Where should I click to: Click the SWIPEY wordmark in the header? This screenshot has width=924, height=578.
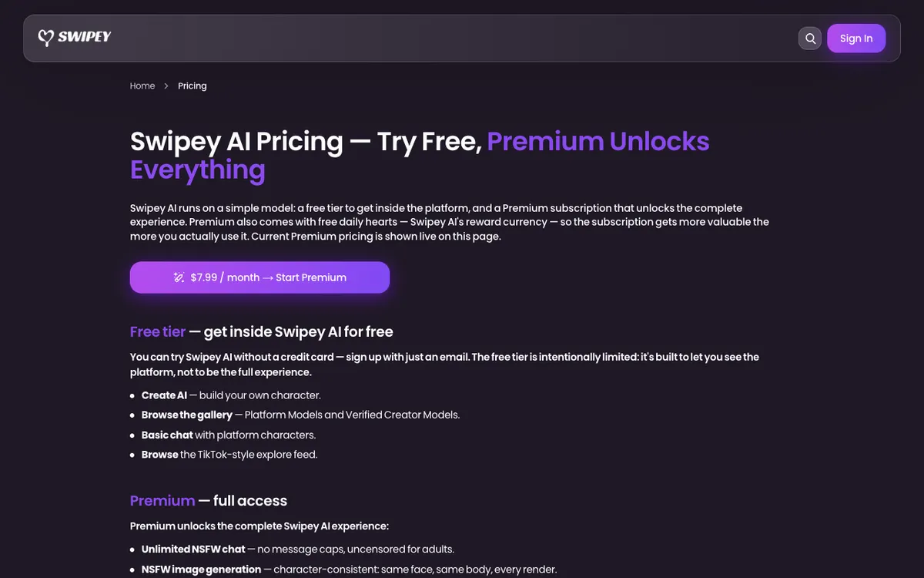tap(85, 37)
